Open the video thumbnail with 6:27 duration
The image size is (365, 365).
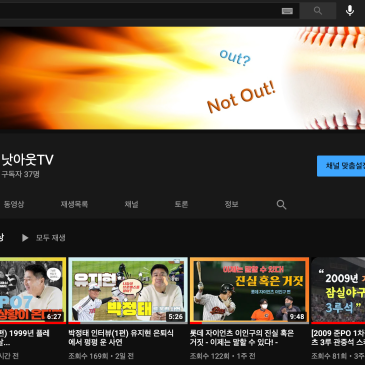[33, 290]
